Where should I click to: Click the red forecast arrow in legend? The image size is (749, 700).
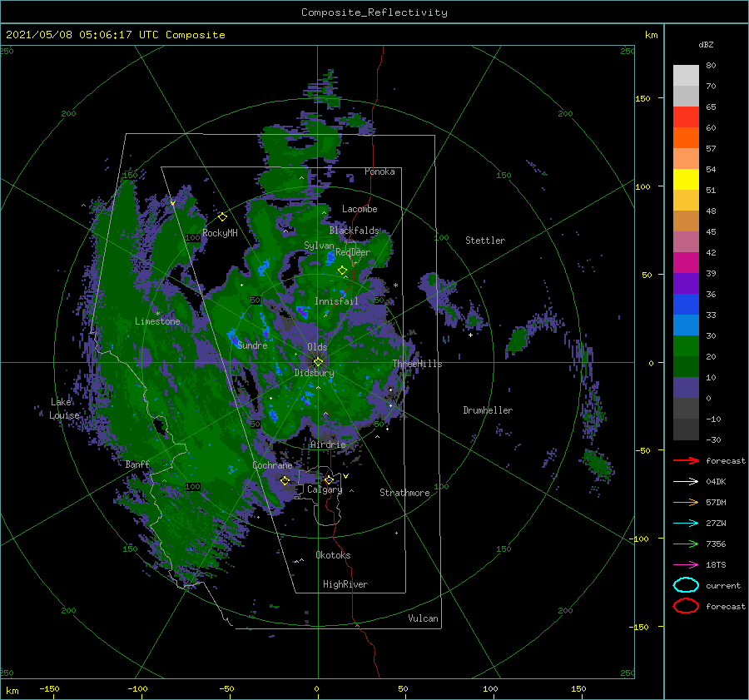click(686, 460)
